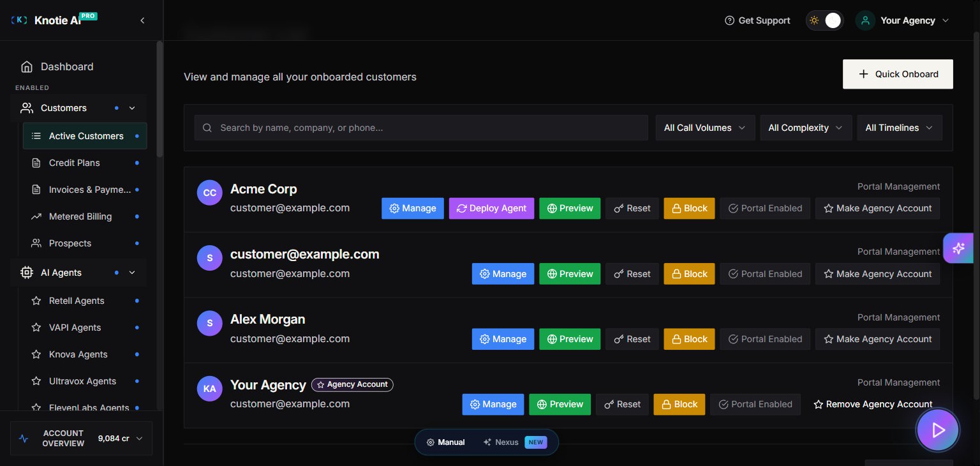Go to Metered Billing

point(85,216)
